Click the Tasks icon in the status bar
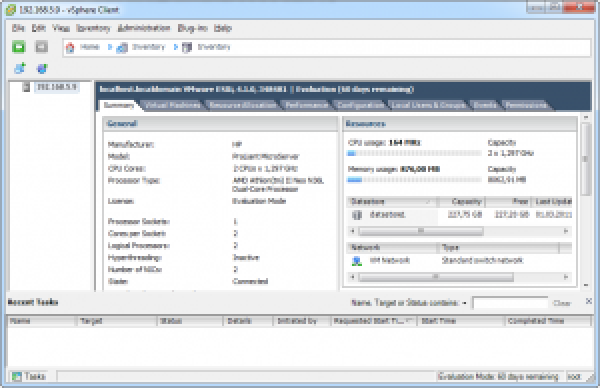The height and width of the screenshot is (388, 600). tap(16, 377)
